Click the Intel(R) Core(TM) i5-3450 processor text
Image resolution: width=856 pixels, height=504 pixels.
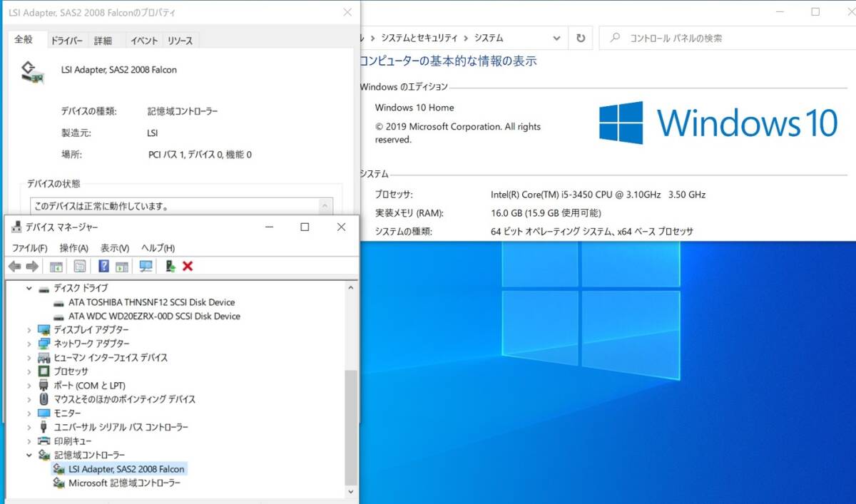(598, 194)
